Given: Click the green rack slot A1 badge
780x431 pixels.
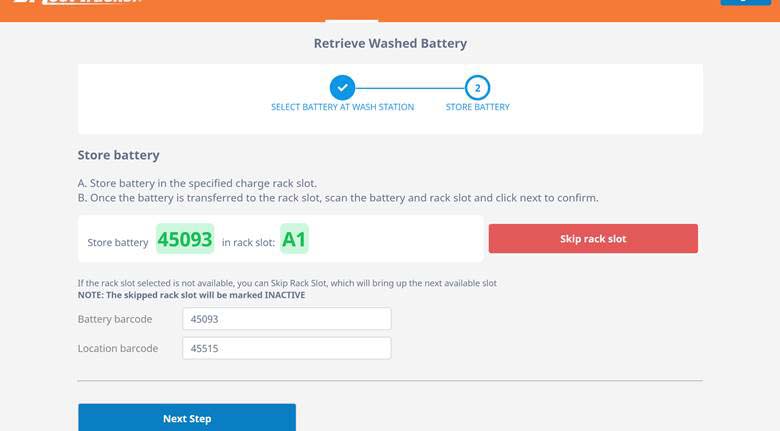Looking at the screenshot, I should [x=294, y=240].
